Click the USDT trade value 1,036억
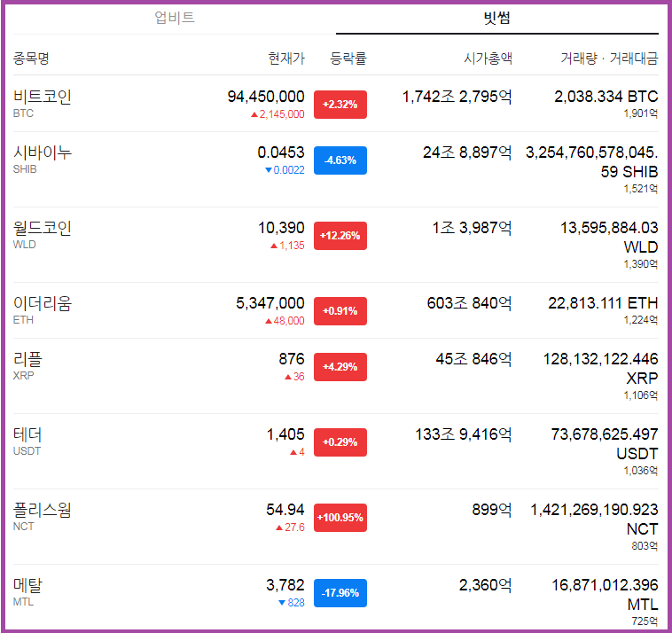This screenshot has height=633, width=672. click(641, 471)
